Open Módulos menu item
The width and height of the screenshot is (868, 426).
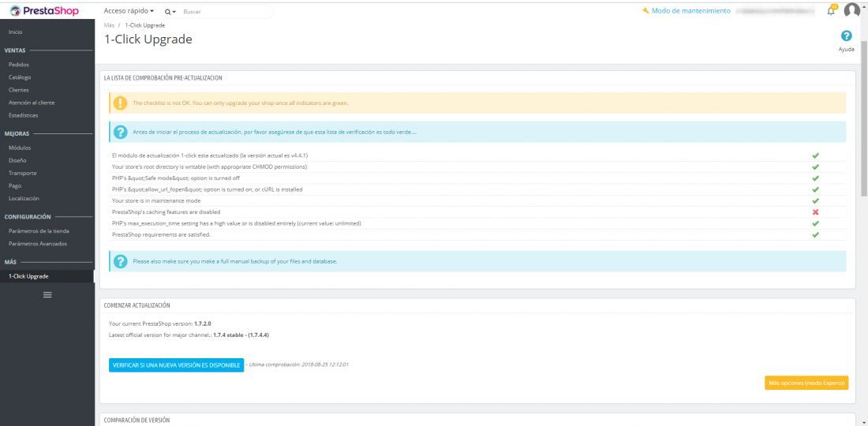click(20, 148)
